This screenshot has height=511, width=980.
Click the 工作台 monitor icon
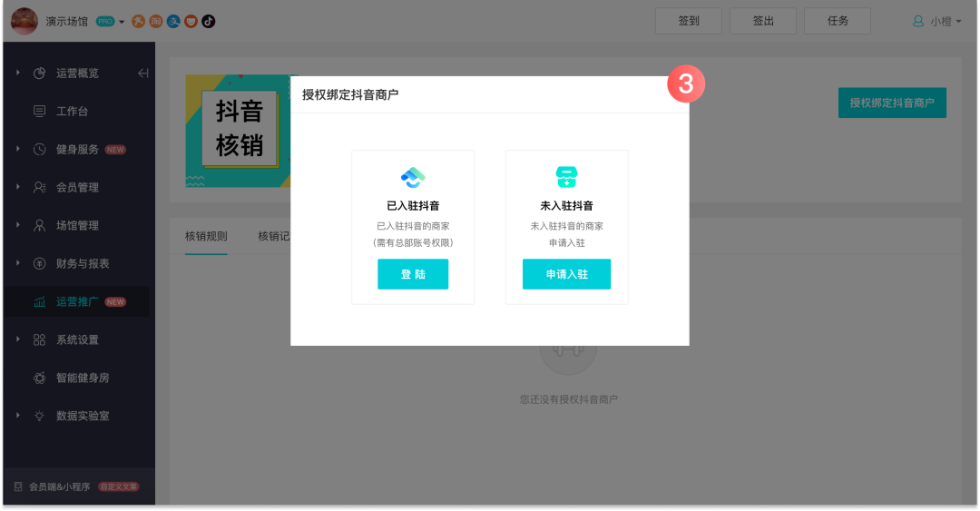point(39,112)
